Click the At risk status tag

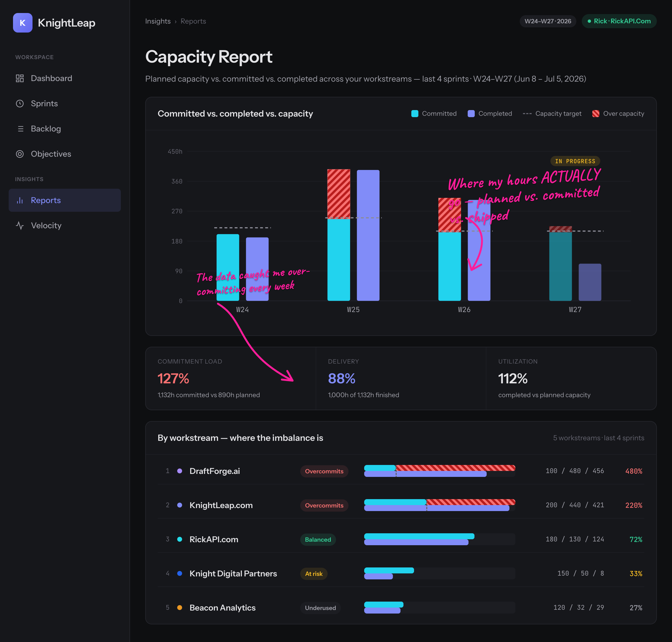point(314,574)
